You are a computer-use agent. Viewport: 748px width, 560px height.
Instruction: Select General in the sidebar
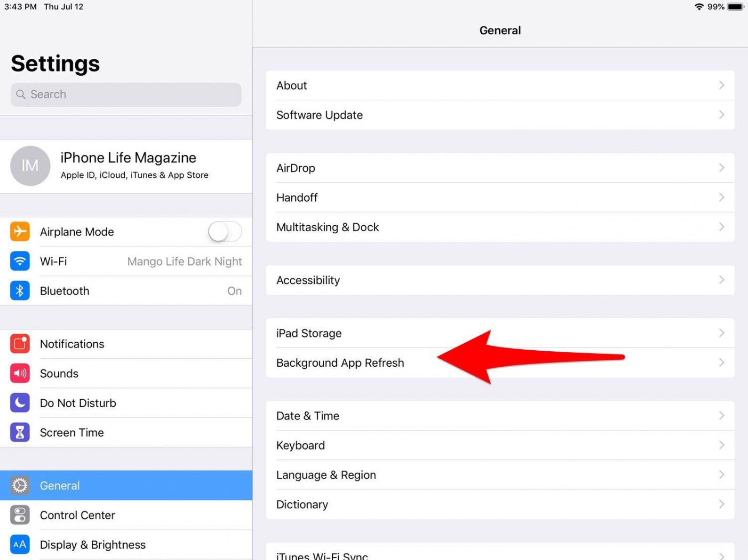tap(126, 485)
